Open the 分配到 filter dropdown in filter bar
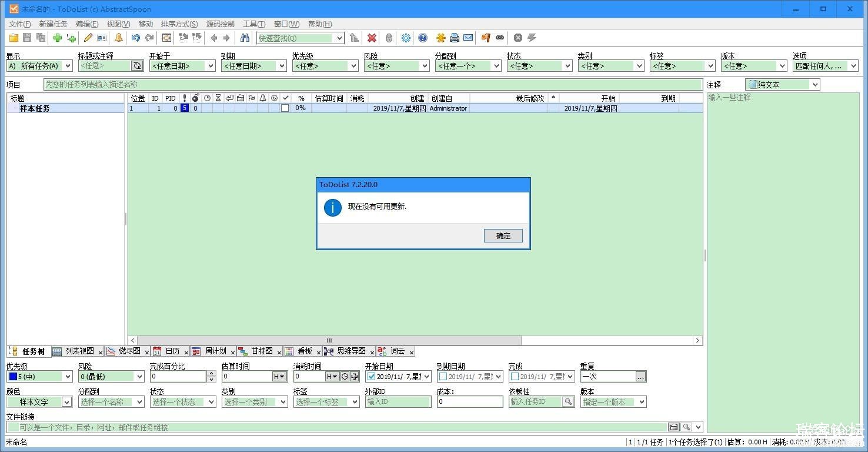This screenshot has width=868, height=452. 496,66
